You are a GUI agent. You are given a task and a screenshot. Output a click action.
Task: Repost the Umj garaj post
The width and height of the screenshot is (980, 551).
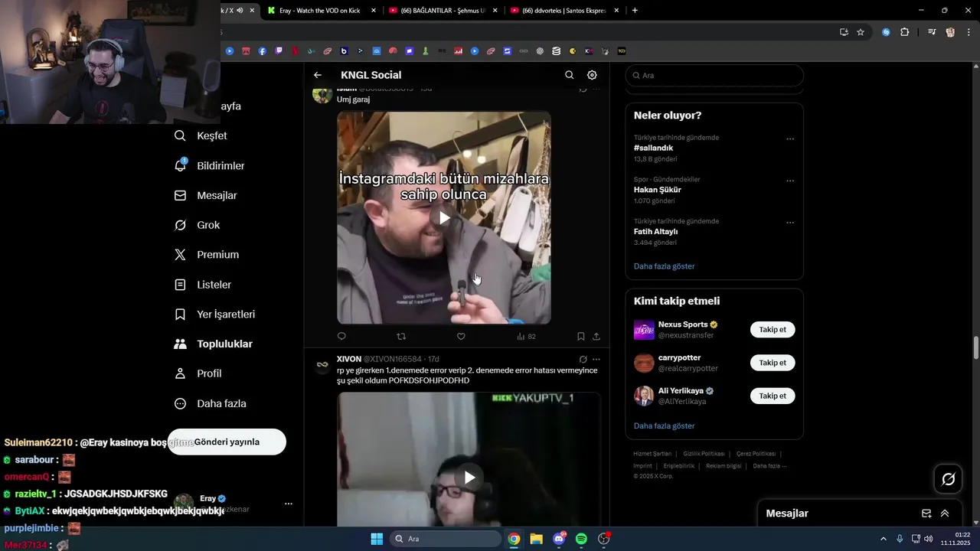click(401, 336)
